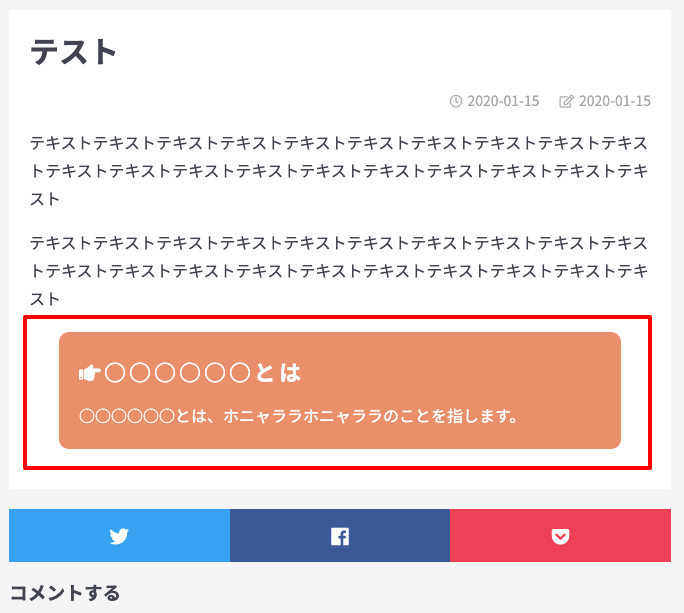Image resolution: width=684 pixels, height=613 pixels.
Task: Click the article title テスト
Action: click(73, 52)
